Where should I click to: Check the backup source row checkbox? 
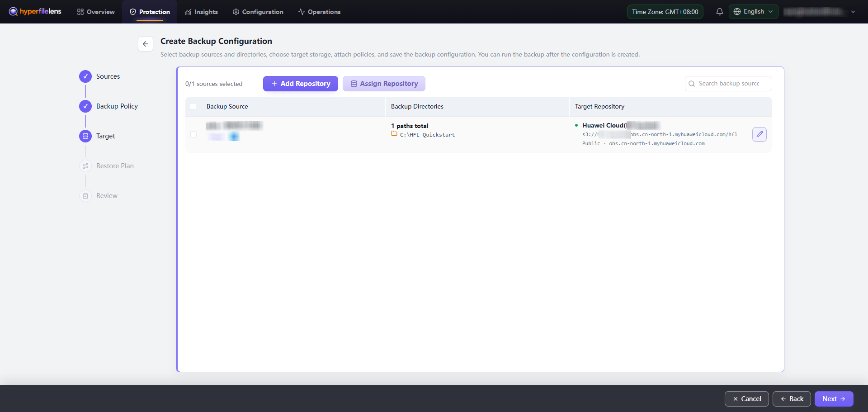(193, 134)
